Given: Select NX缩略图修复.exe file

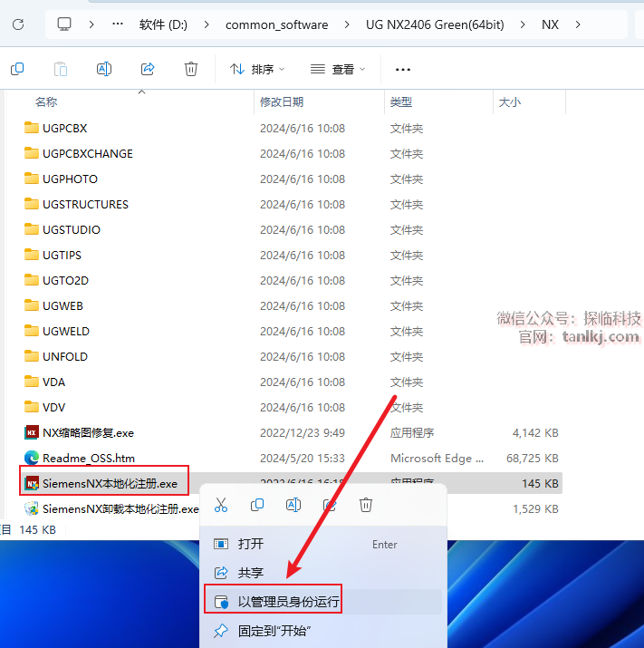Looking at the screenshot, I should 79,432.
